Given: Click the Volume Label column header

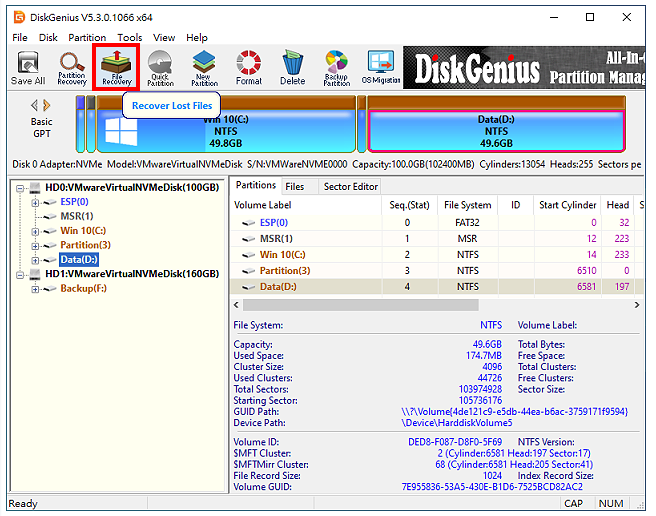Looking at the screenshot, I should pos(307,205).
